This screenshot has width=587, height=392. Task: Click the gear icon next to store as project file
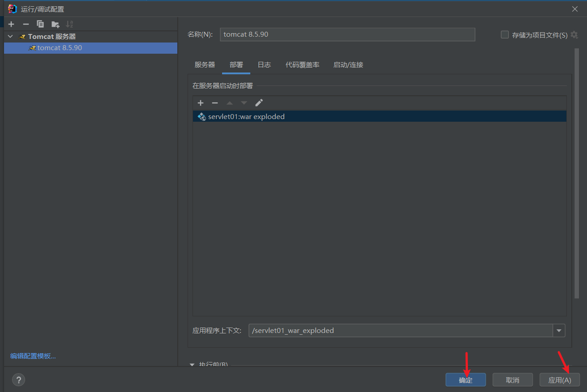tap(574, 35)
